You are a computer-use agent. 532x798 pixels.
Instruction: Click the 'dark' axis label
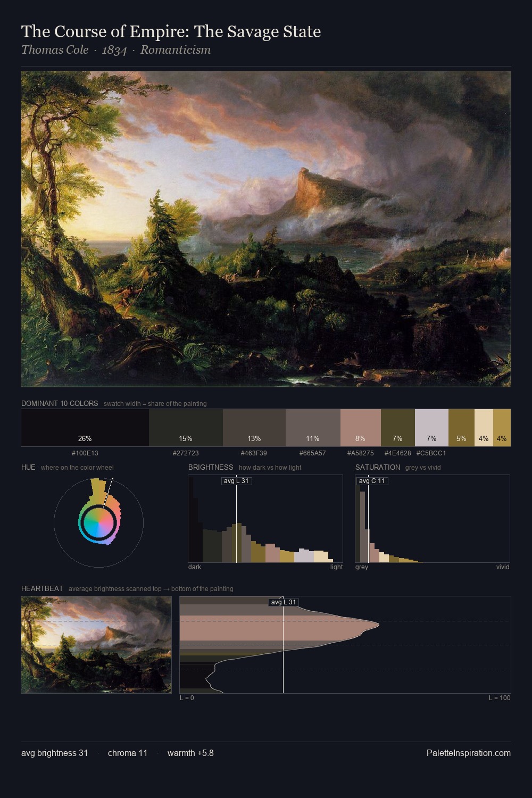coord(195,567)
